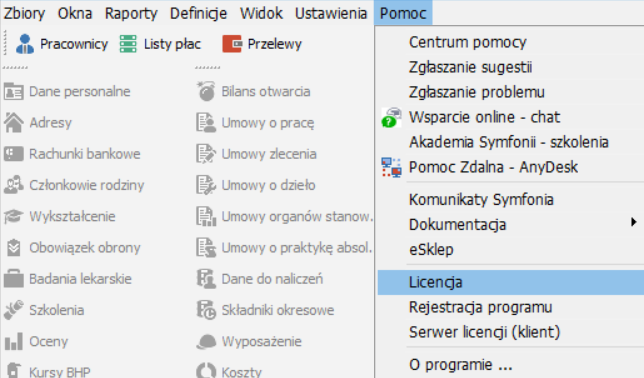Click the Przelewy toolbar label
Viewport: 644px width, 378px height.
(x=274, y=44)
